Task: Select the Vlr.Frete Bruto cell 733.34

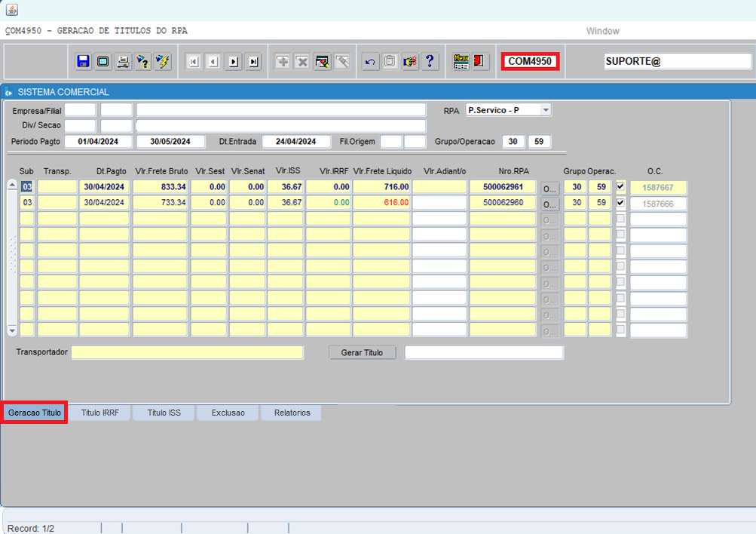Action: click(160, 203)
